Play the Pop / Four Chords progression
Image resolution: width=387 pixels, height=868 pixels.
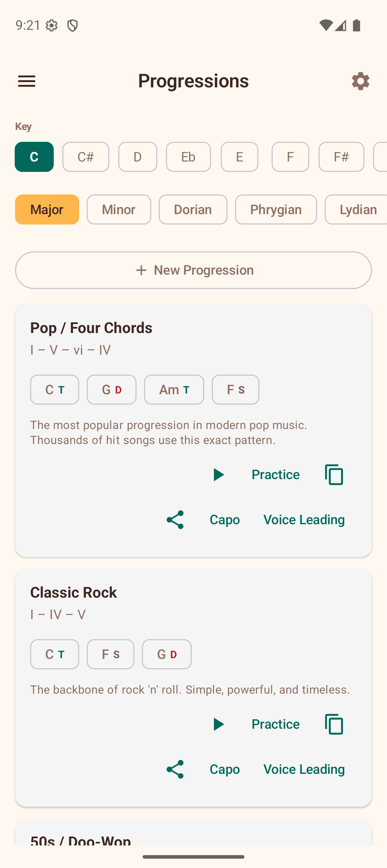(219, 474)
